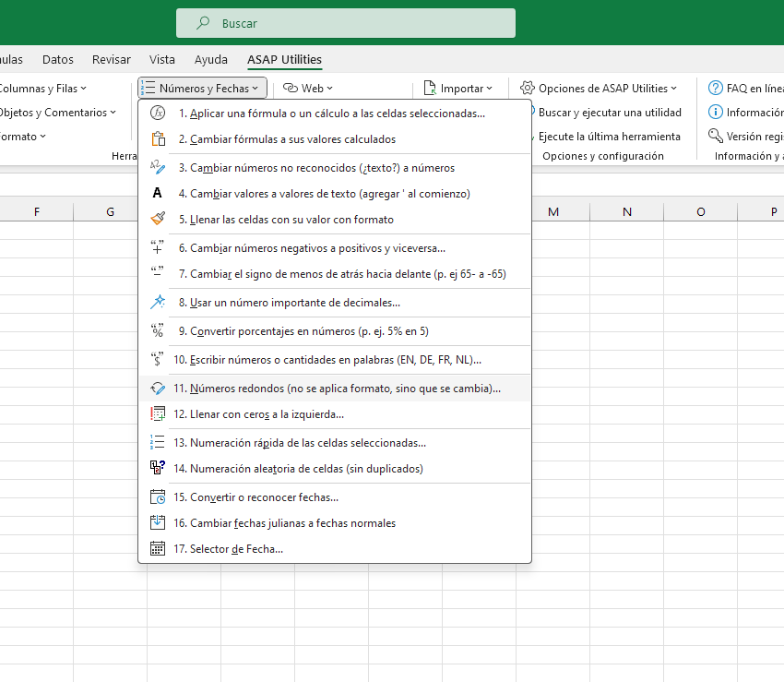Viewport: 784px width, 682px height.
Task: Click the formula icon beside menu item 1
Action: (x=158, y=114)
